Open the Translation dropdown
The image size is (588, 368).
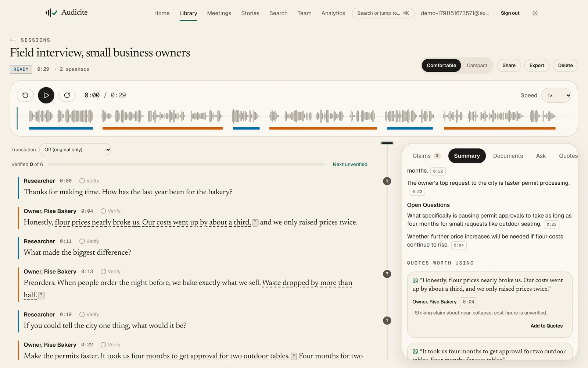click(x=75, y=150)
